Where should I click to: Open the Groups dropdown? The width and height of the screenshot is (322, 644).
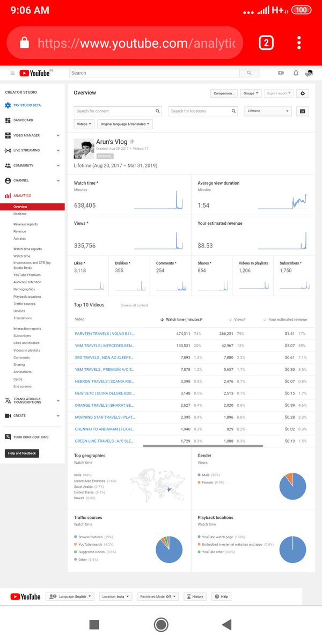click(251, 93)
